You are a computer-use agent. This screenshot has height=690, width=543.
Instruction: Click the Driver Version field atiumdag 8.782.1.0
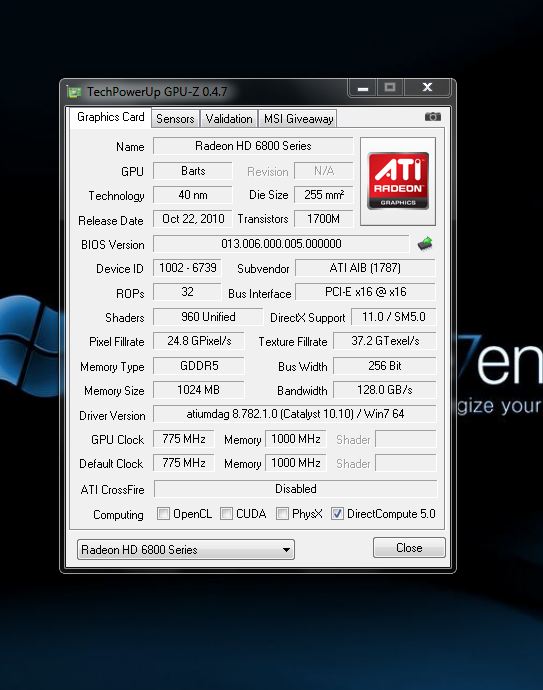295,414
